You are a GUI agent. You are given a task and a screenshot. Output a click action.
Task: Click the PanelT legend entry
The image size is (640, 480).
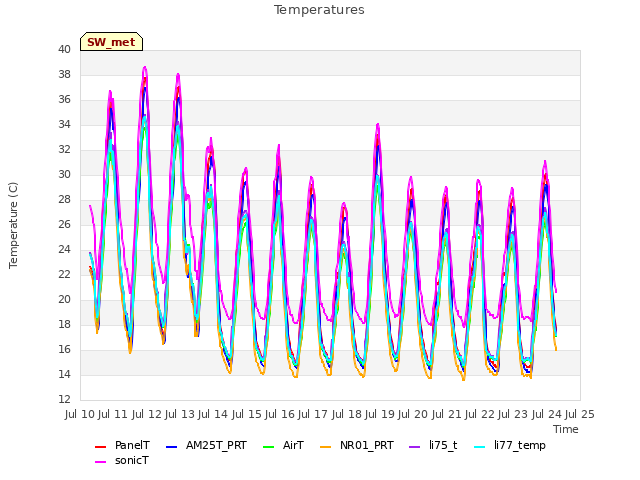pyautogui.click(x=122, y=445)
